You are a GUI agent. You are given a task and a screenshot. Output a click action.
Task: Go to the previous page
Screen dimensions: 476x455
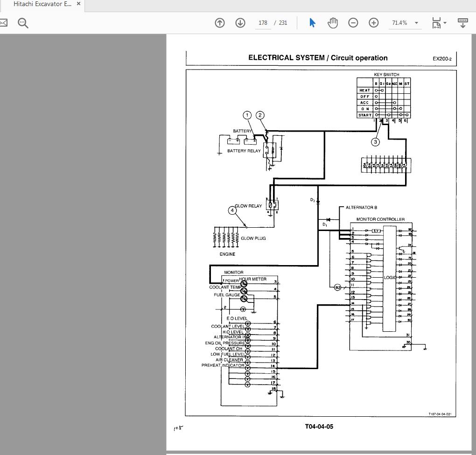[x=219, y=22]
